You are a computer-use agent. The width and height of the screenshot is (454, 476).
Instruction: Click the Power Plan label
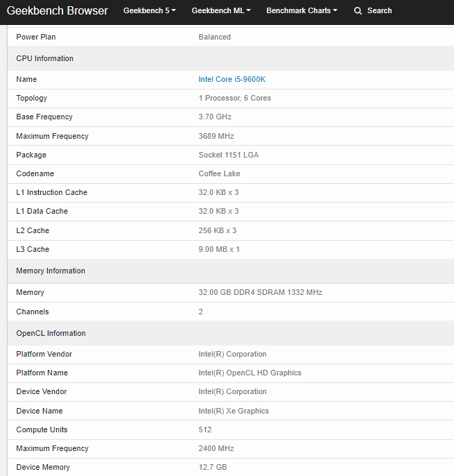tap(36, 37)
